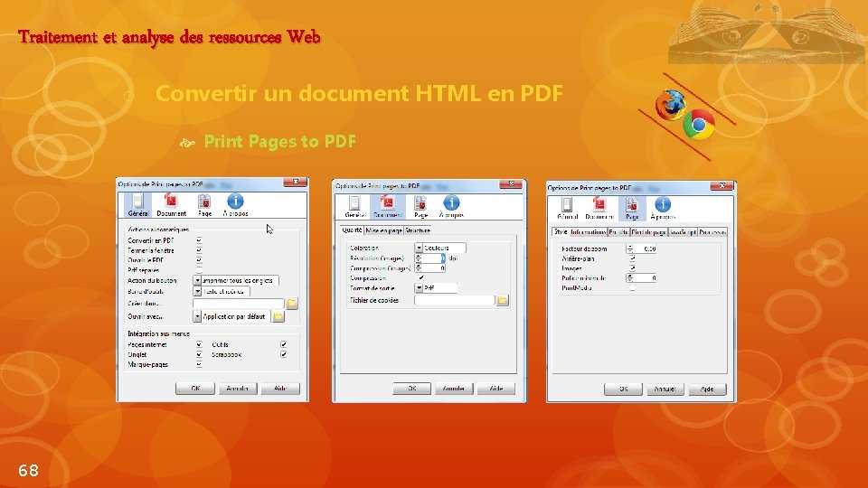The height and width of the screenshot is (488, 868).
Task: Toggle Ouvrir le PDF checkbox
Action: [199, 260]
